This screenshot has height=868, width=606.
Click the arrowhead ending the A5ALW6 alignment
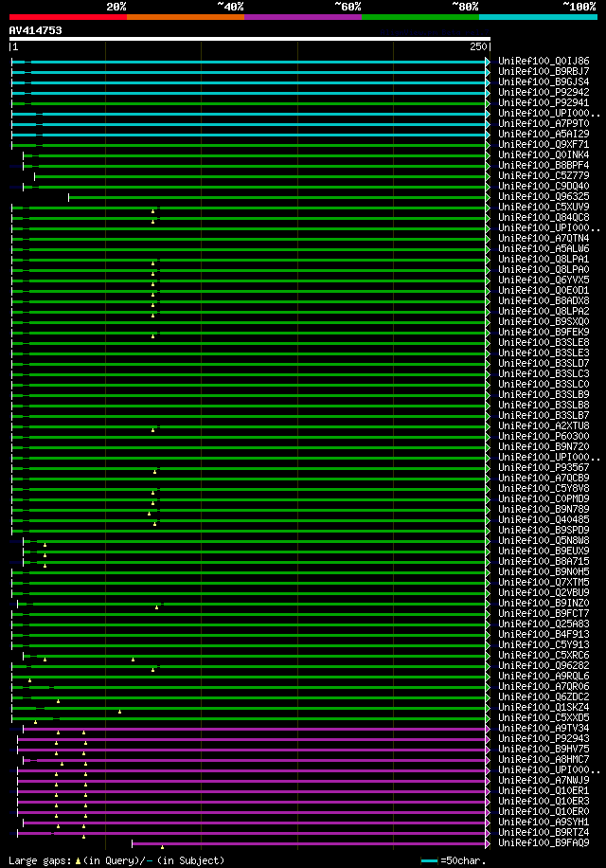click(488, 249)
